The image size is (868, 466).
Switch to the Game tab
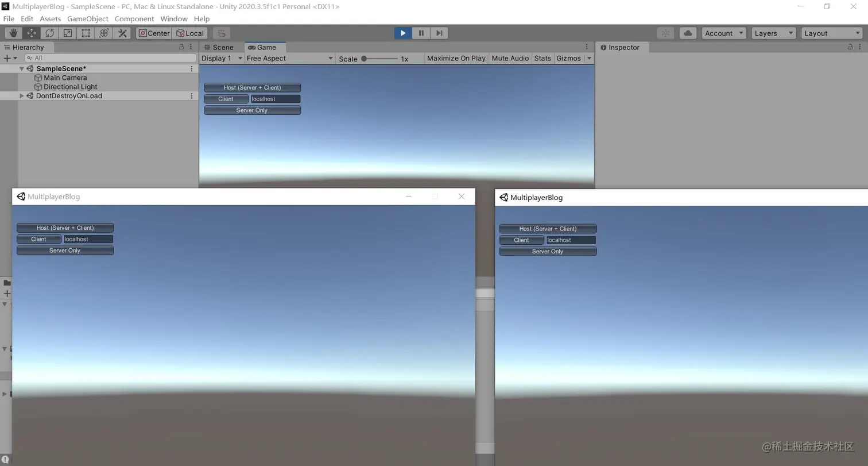(x=265, y=47)
